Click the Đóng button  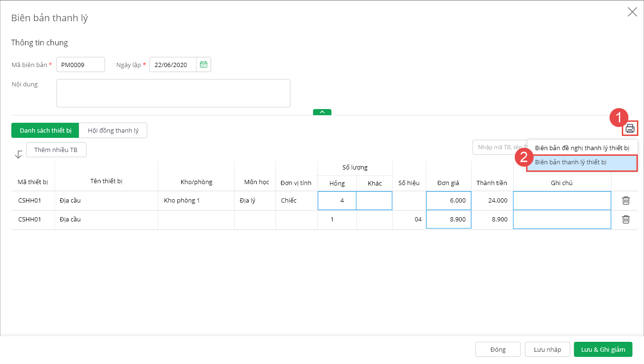498,349
